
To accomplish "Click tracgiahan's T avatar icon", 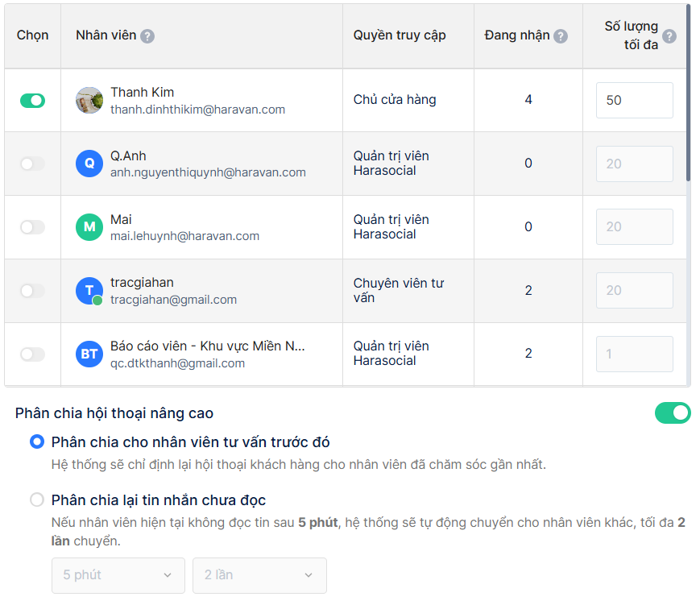I will [x=89, y=291].
